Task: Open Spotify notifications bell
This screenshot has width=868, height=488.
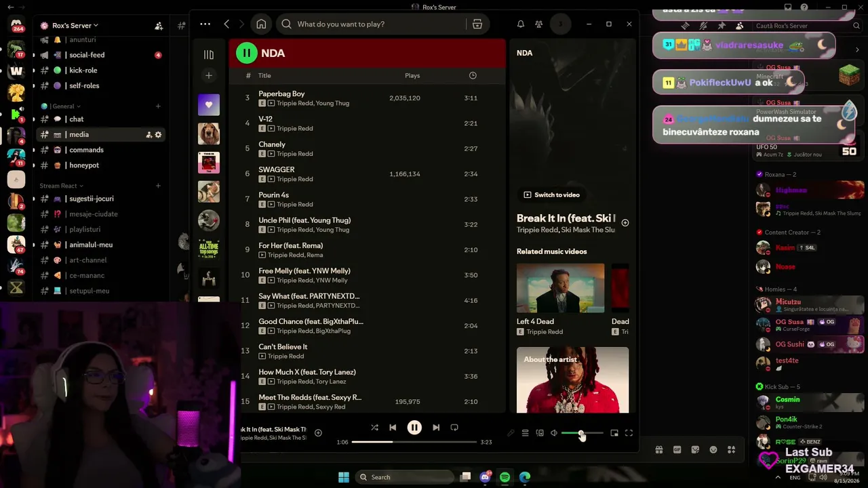Action: (521, 24)
